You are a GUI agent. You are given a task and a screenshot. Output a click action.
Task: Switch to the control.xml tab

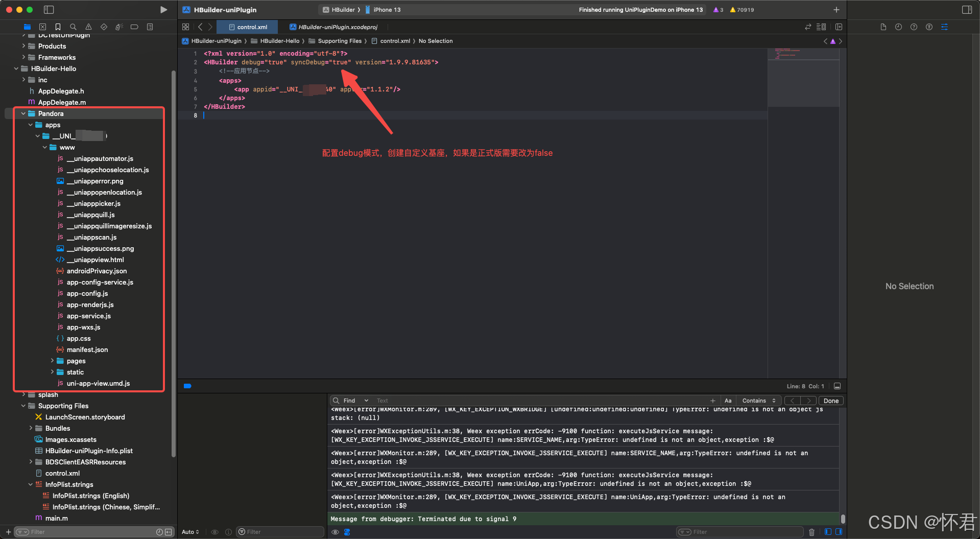click(x=248, y=27)
